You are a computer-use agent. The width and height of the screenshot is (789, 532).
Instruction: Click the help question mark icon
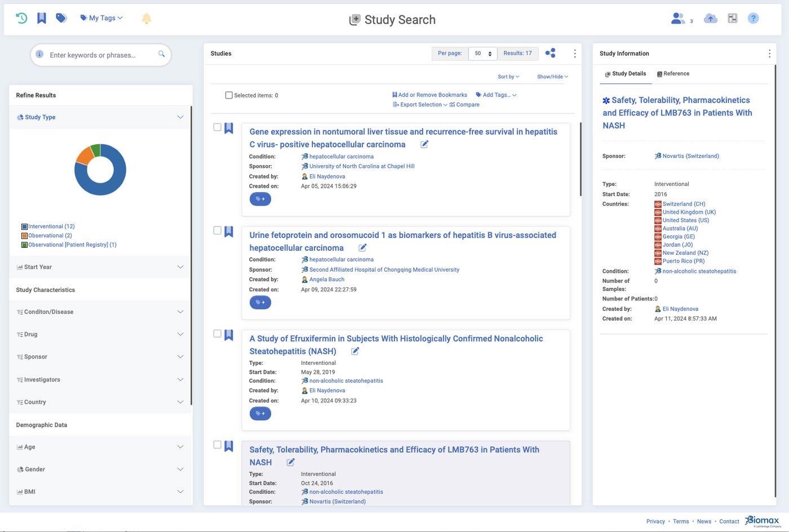click(753, 19)
